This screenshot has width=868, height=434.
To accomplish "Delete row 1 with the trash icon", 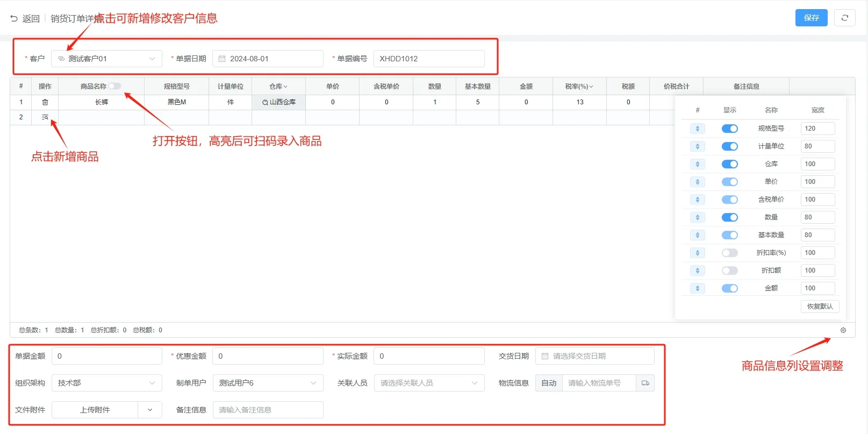I will tap(45, 102).
